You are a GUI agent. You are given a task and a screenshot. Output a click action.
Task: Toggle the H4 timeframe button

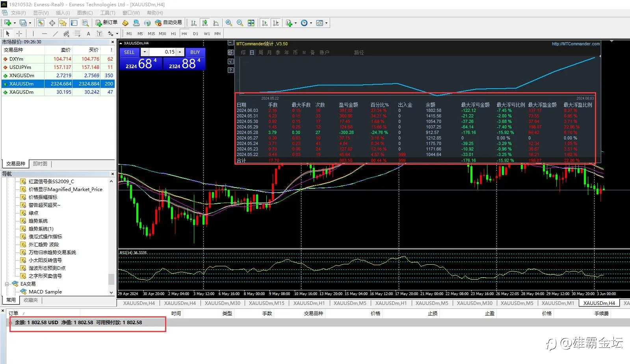(x=184, y=33)
